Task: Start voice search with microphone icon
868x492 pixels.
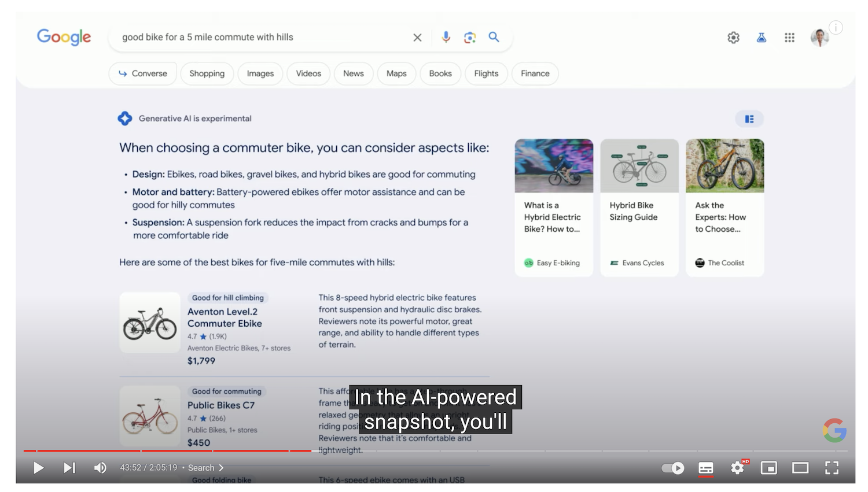Action: (446, 37)
